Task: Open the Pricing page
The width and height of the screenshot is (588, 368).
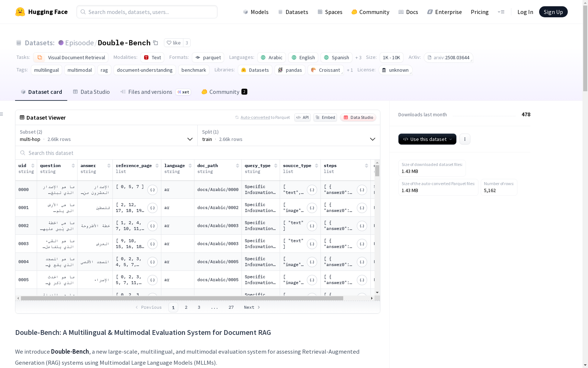Action: point(480,12)
